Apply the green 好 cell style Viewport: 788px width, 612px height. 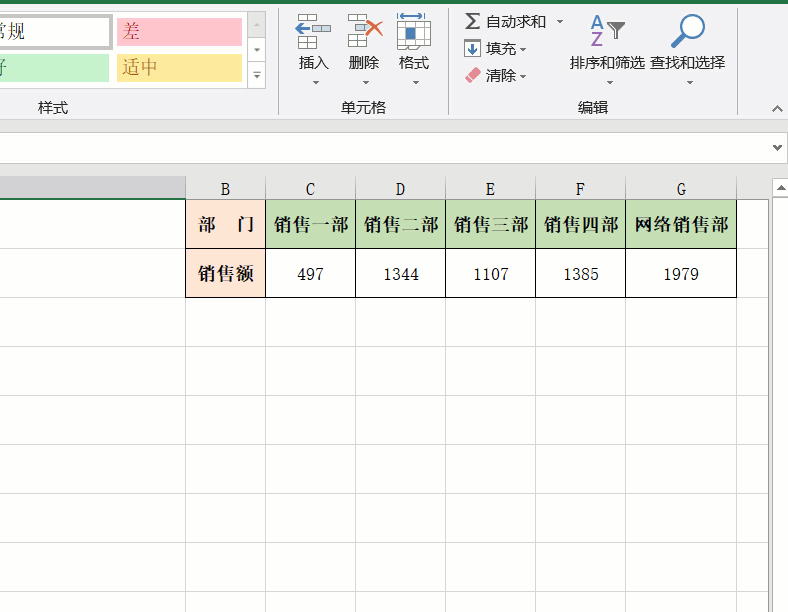(x=54, y=67)
